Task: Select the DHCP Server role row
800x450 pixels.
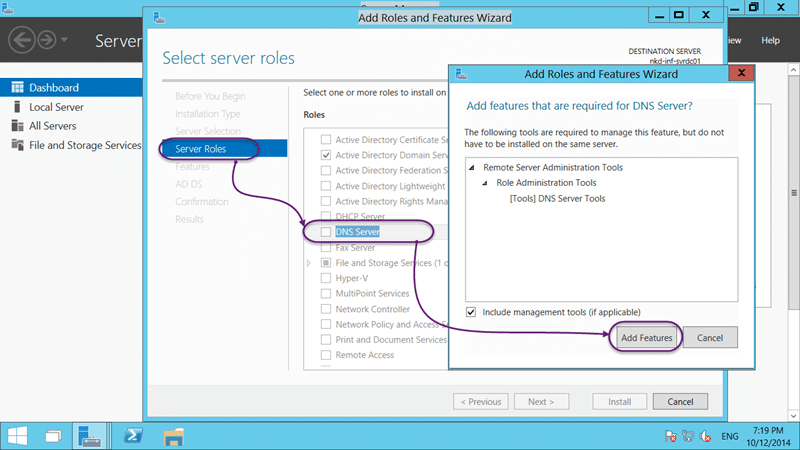Action: (360, 216)
